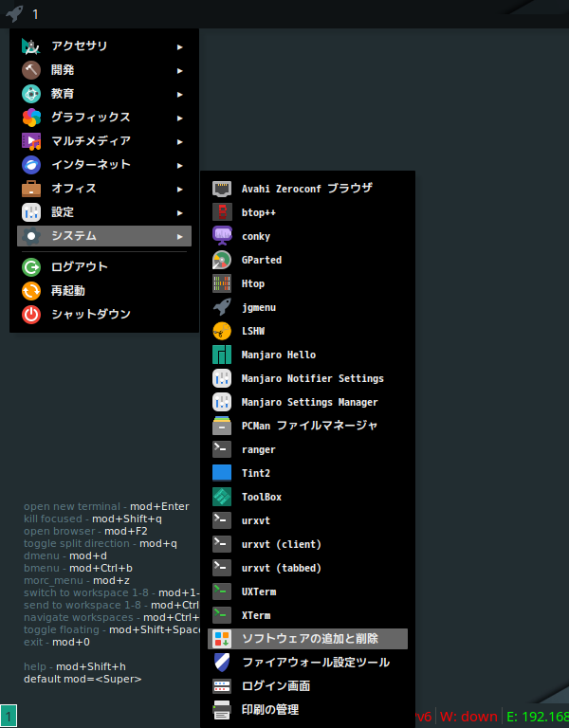Click the green 'E: 192.168' ethernet status
This screenshot has height=728, width=569.
(x=538, y=717)
